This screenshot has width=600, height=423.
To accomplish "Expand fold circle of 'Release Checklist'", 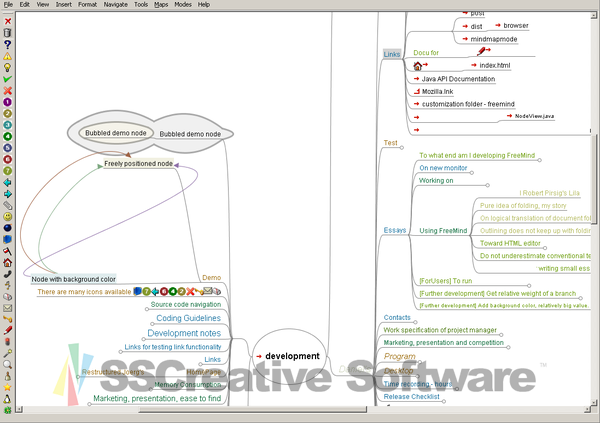I will click(444, 402).
